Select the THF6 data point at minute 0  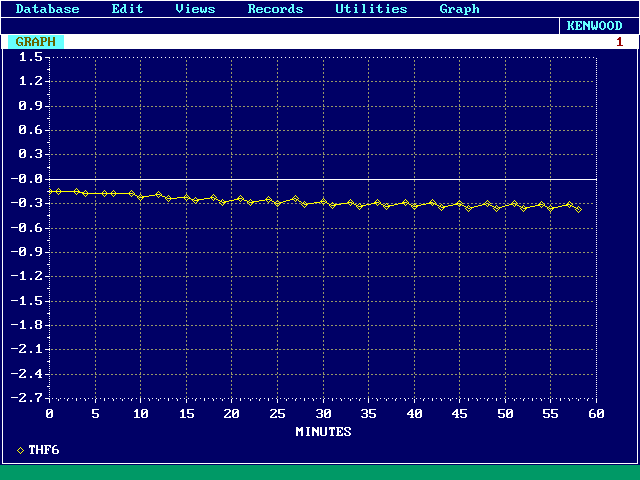tap(50, 191)
